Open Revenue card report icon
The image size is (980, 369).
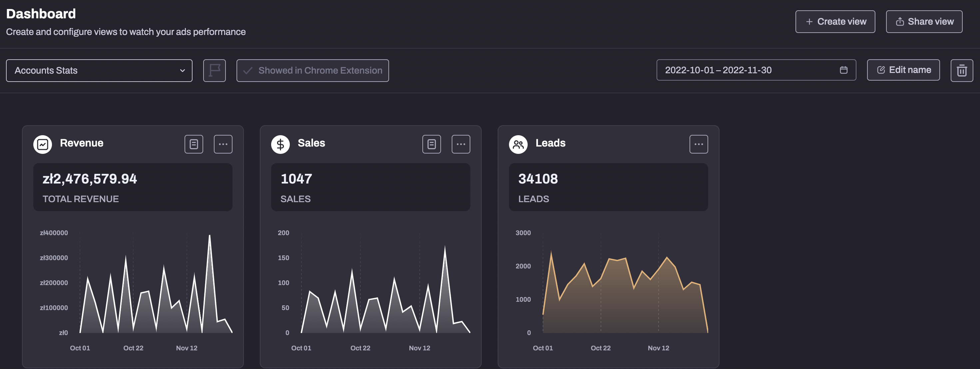point(194,144)
